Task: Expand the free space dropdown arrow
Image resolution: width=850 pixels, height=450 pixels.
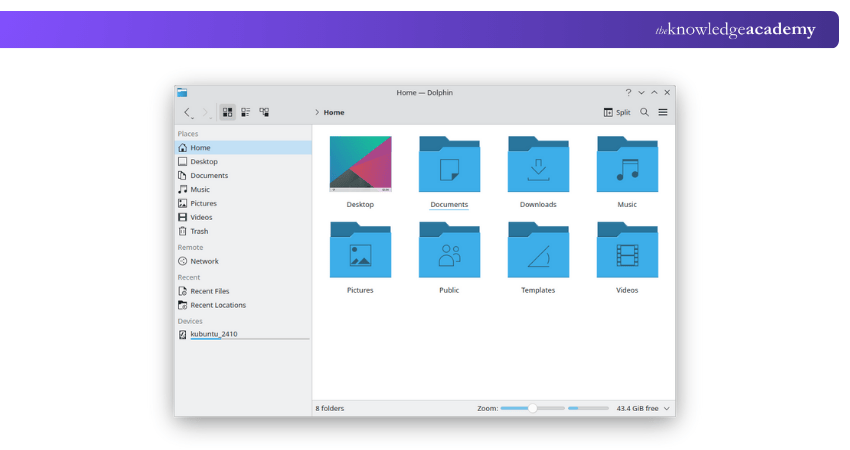Action: [667, 408]
